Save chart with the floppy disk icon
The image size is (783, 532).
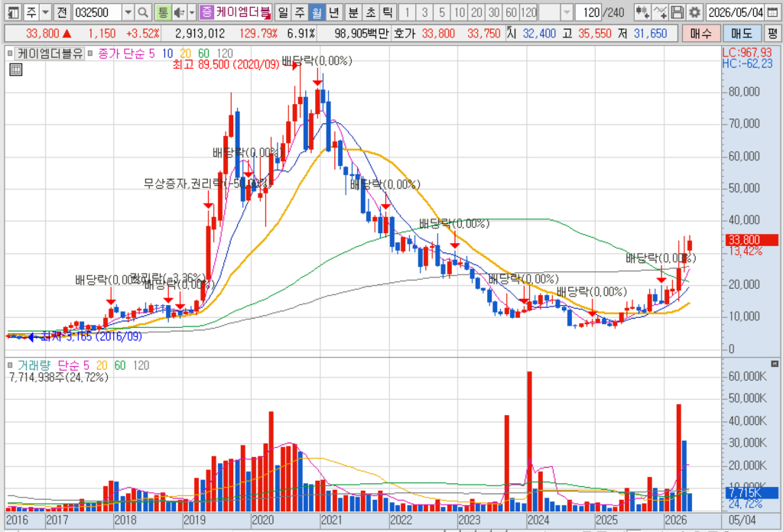tap(677, 12)
